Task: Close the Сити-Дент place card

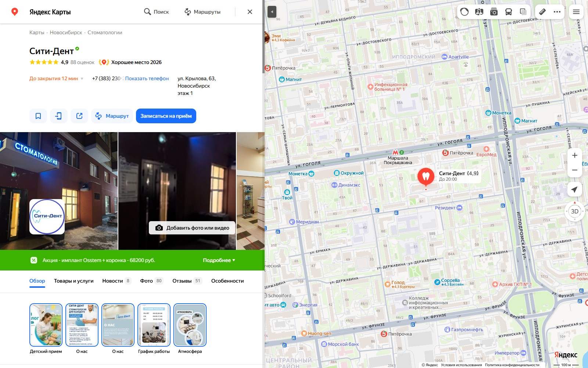Action: tap(250, 12)
